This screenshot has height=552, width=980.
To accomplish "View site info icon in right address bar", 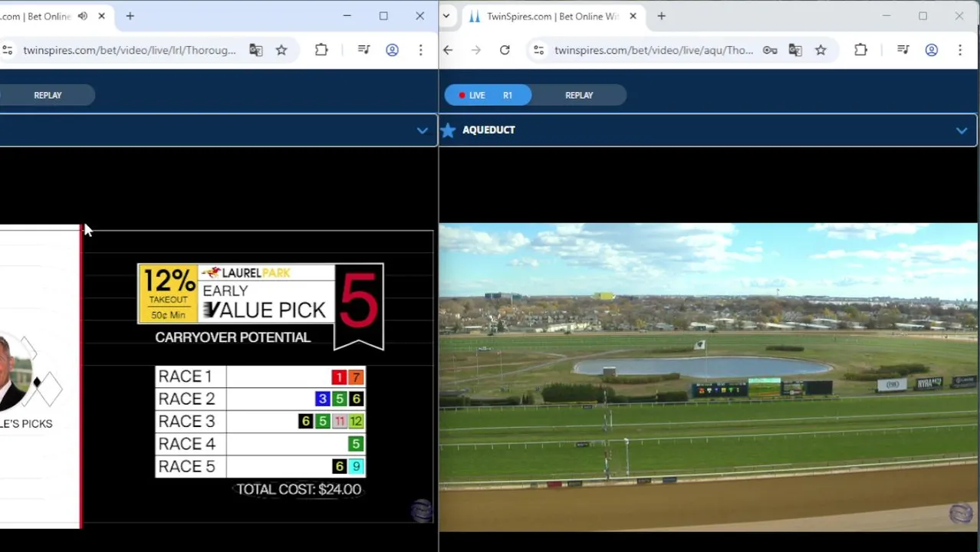I will coord(538,50).
